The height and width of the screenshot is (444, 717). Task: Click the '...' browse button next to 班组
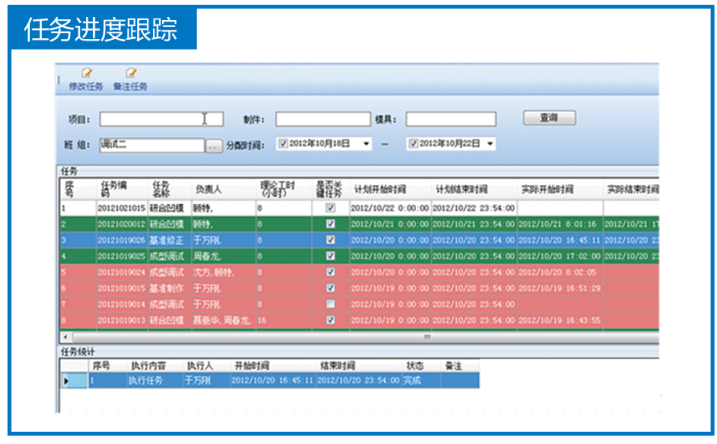[214, 146]
